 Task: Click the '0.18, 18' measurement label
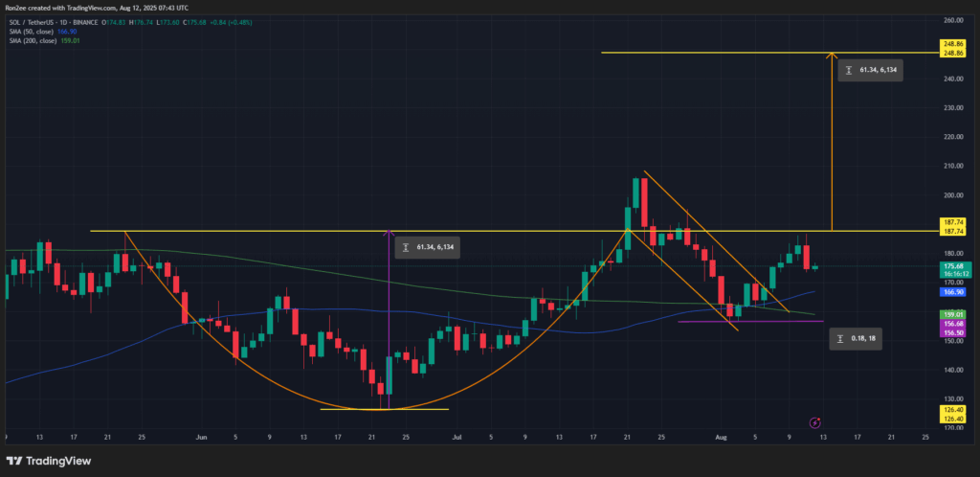pyautogui.click(x=856, y=338)
